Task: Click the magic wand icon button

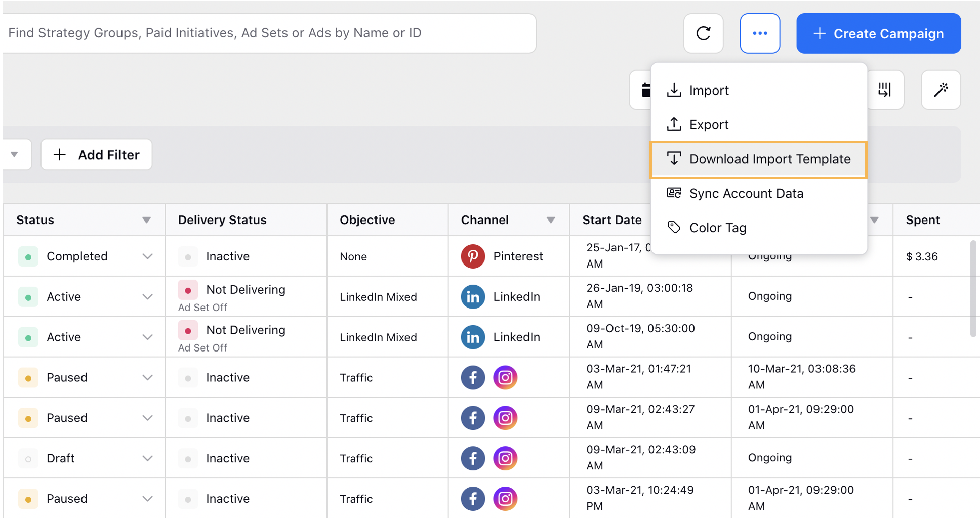Action: coord(941,90)
